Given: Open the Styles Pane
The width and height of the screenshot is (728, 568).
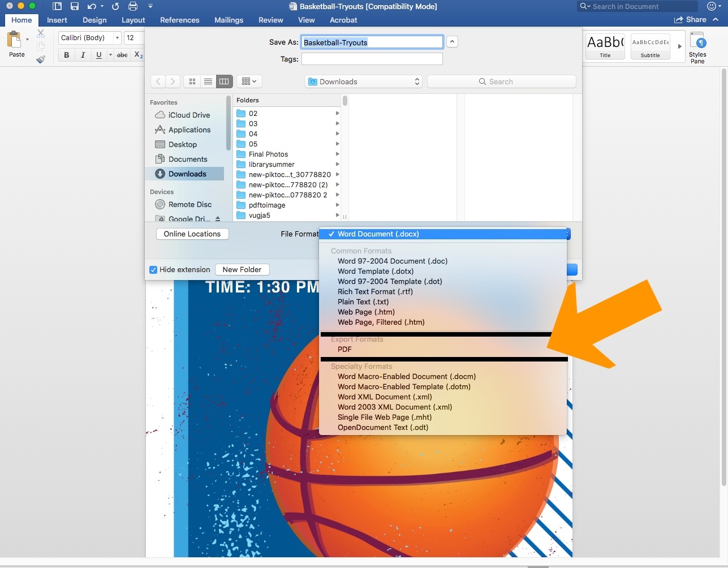Looking at the screenshot, I should point(697,48).
